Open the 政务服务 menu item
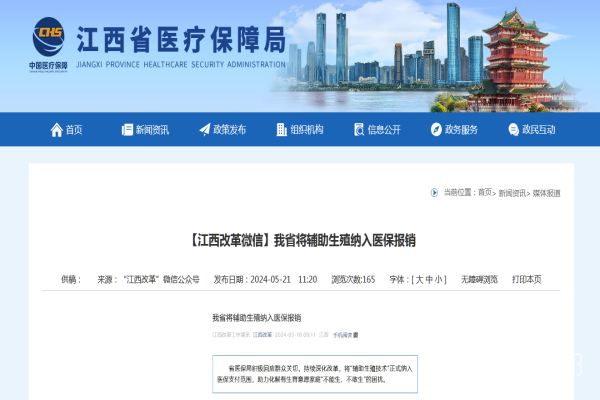Image resolution: width=600 pixels, height=400 pixels. [x=461, y=129]
